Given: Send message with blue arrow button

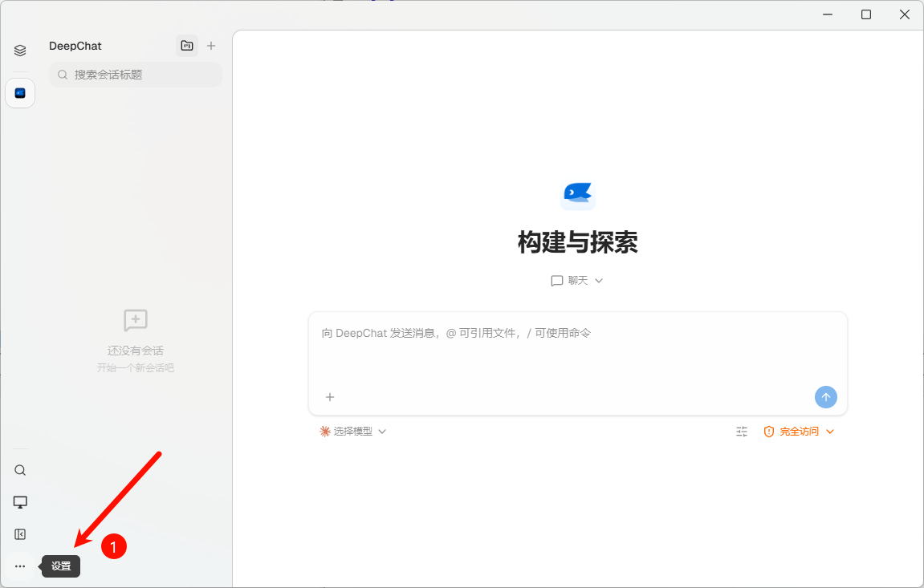Looking at the screenshot, I should (x=825, y=397).
